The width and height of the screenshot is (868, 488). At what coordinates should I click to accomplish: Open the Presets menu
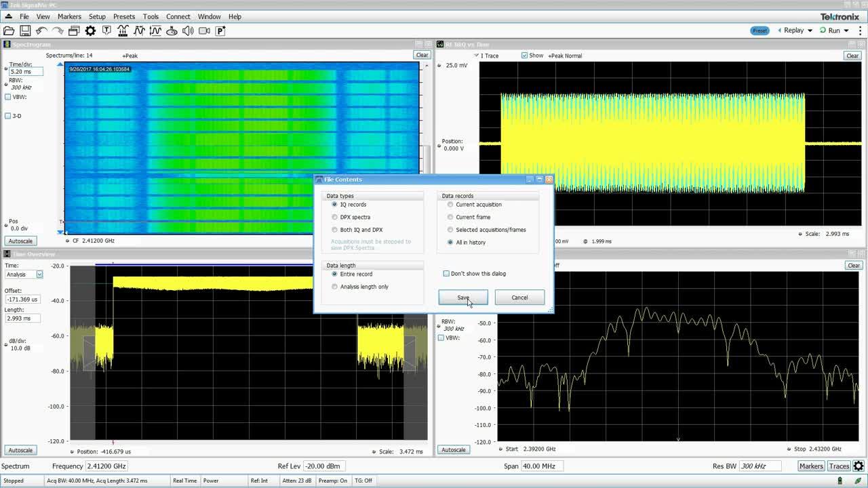click(x=123, y=16)
